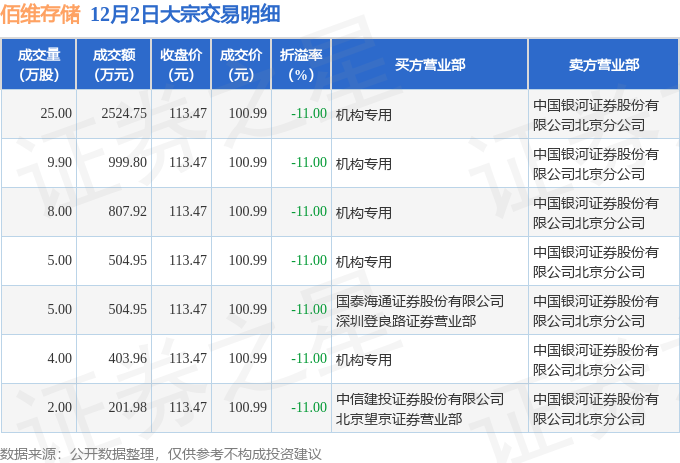Click 机构专用 in the 403.96 row
The width and height of the screenshot is (680, 463).
coord(363,360)
